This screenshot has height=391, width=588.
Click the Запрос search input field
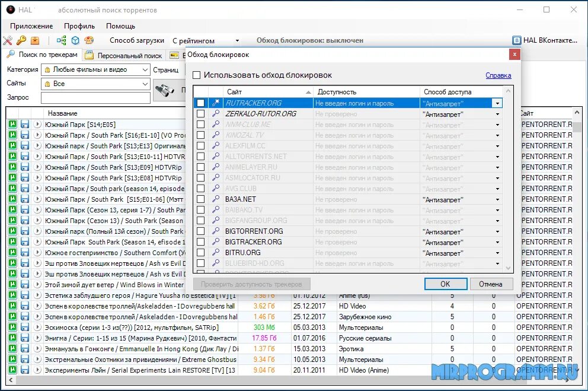coord(95,97)
